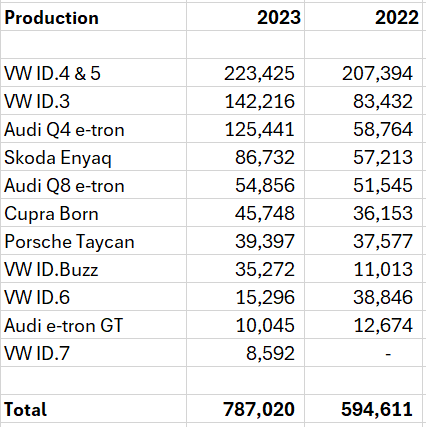Select cell with value 38,846
The height and width of the screenshot is (427, 426).
[x=363, y=297]
